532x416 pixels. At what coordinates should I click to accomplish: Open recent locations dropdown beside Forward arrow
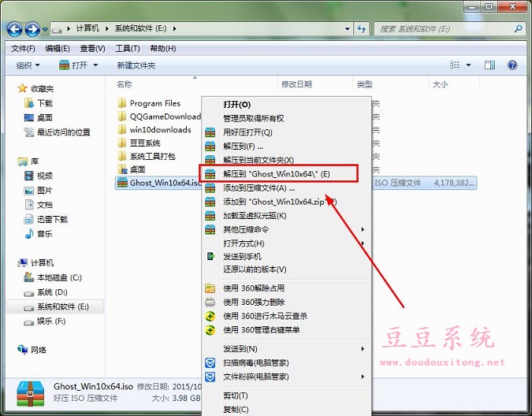(45, 29)
